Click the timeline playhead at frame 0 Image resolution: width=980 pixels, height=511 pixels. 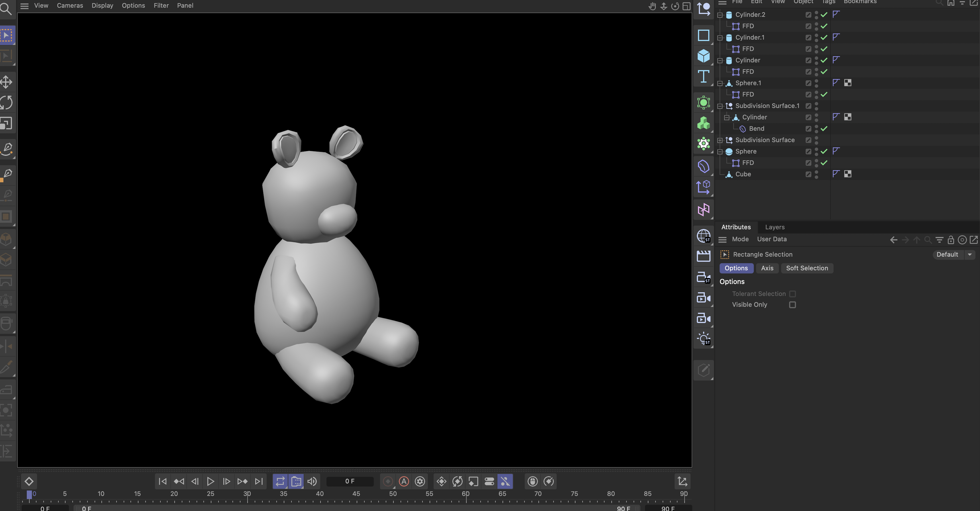29,494
